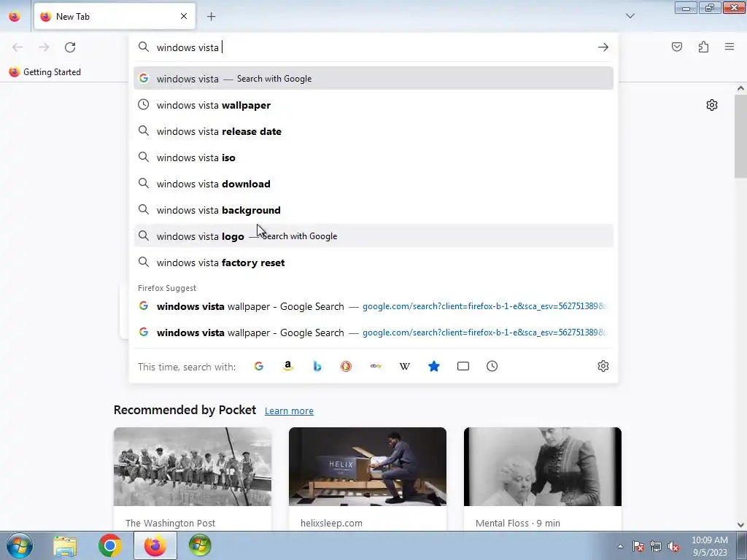Click into the address bar text field

[x=373, y=47]
